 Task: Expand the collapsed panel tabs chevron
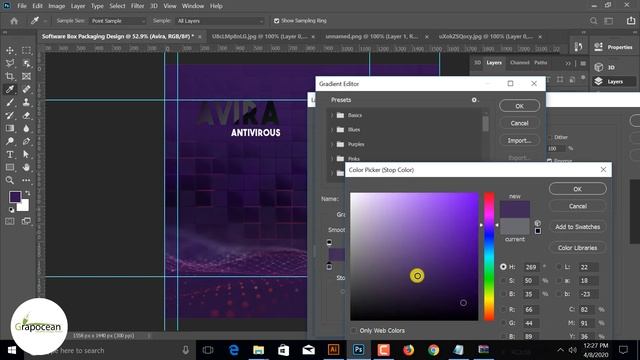(568, 63)
